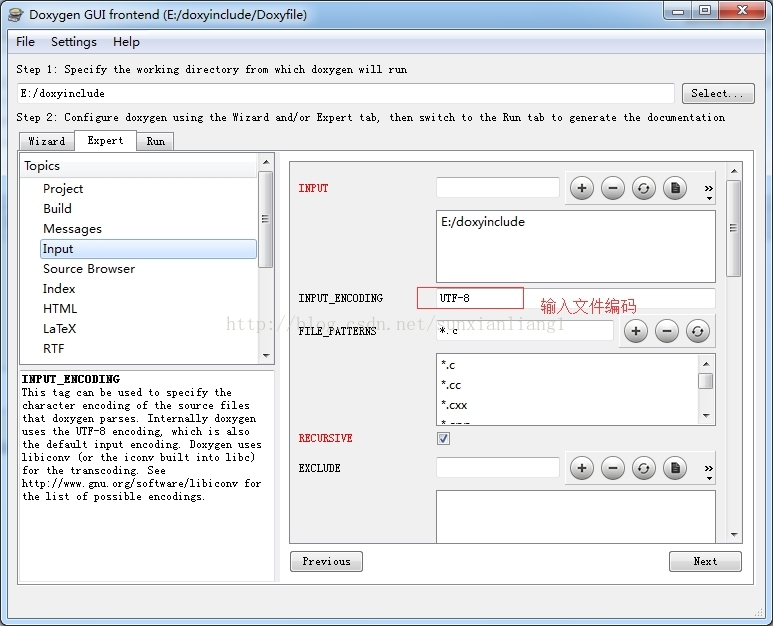
Task: Open the File menu
Action: tap(25, 42)
